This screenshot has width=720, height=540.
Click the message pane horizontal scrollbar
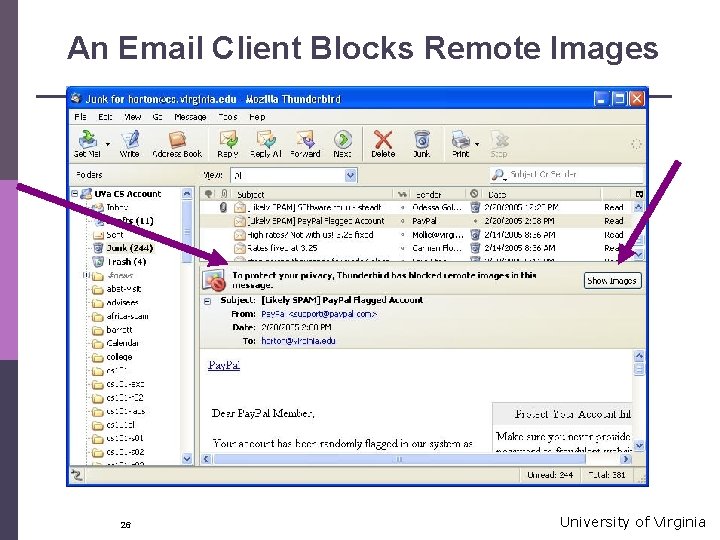(x=399, y=459)
